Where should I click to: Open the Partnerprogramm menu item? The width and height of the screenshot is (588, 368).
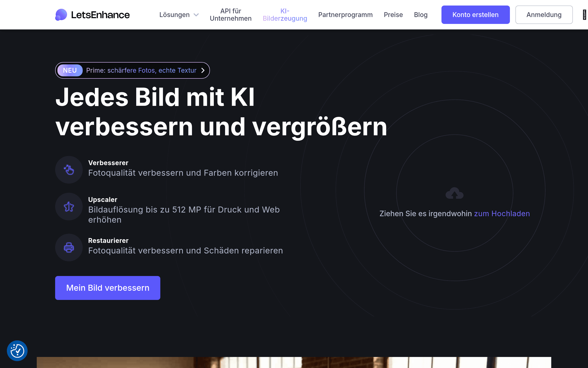pos(345,15)
